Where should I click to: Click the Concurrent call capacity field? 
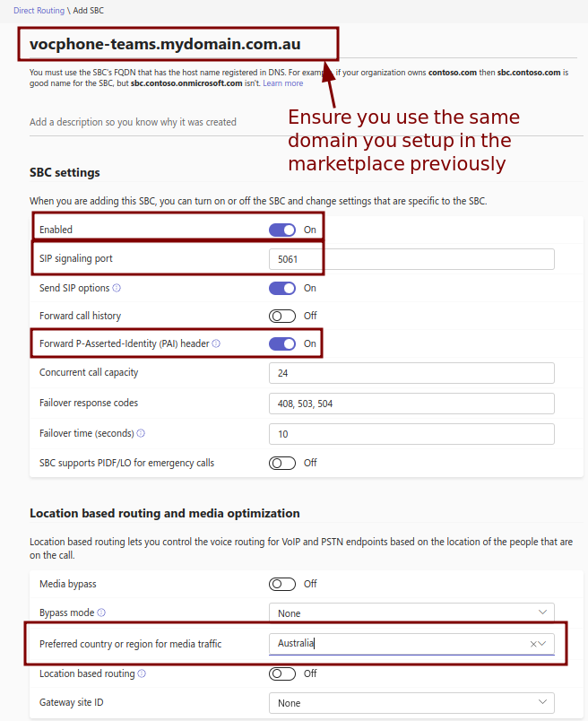pos(411,373)
